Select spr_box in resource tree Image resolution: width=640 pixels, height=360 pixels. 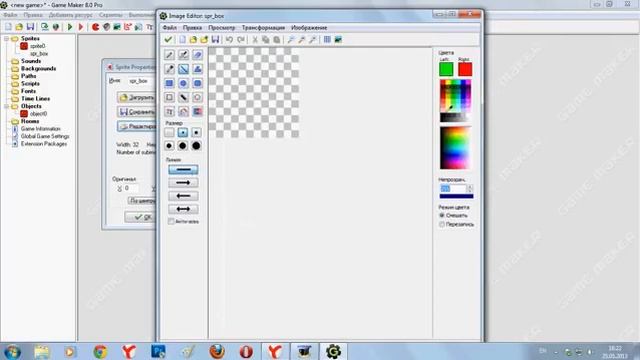point(39,53)
